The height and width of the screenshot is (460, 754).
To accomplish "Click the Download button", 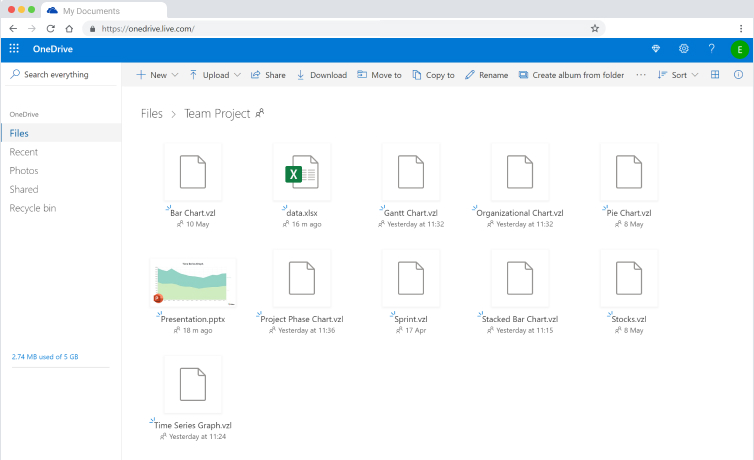I will pos(321,75).
